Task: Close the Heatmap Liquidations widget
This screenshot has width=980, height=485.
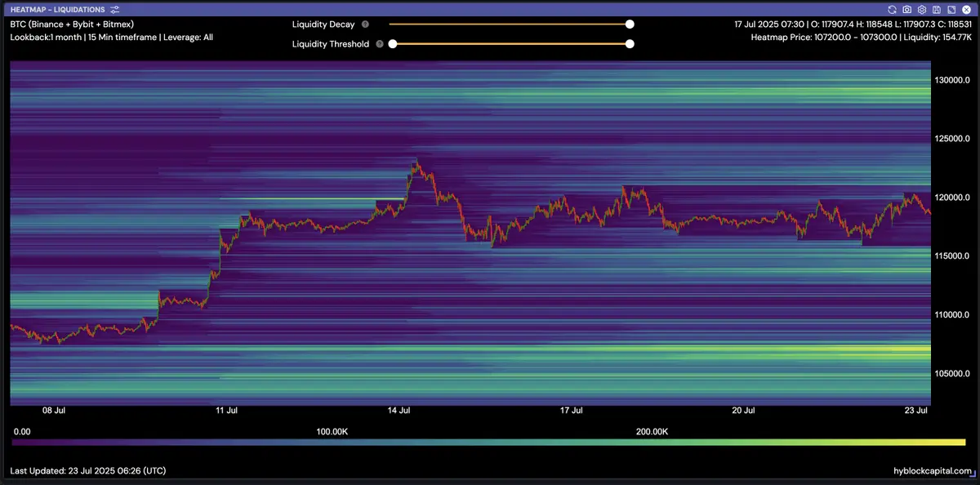Action: click(x=966, y=9)
